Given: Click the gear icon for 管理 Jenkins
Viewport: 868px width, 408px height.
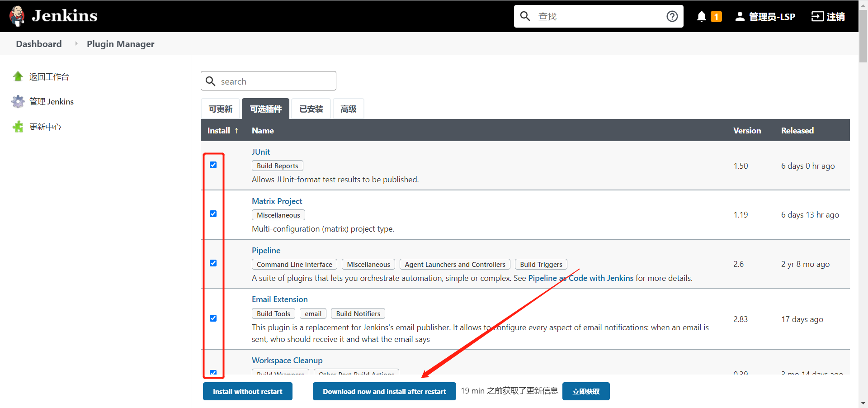Looking at the screenshot, I should 18,101.
